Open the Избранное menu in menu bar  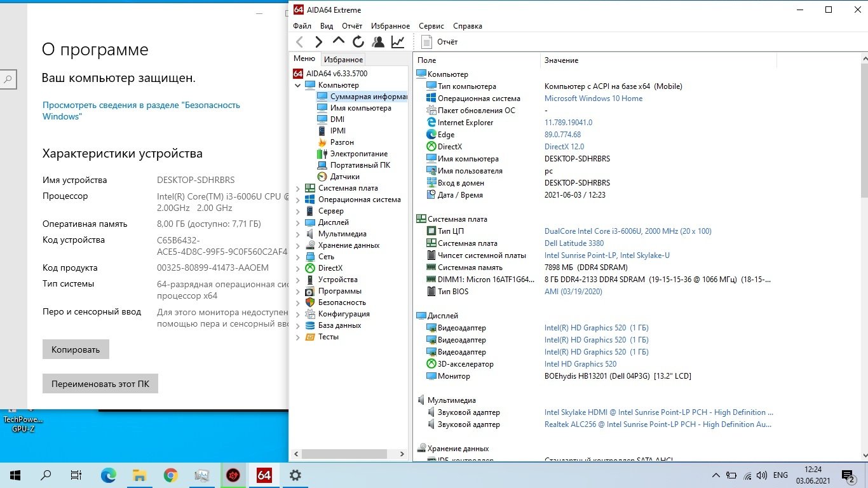(391, 26)
